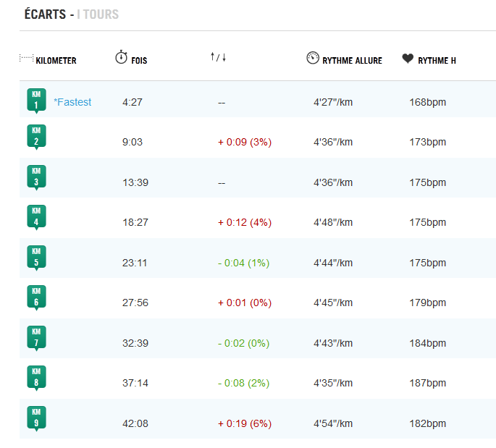The image size is (496, 448).
Task: Click the 187bpm heart rate cell
Action: (x=428, y=383)
